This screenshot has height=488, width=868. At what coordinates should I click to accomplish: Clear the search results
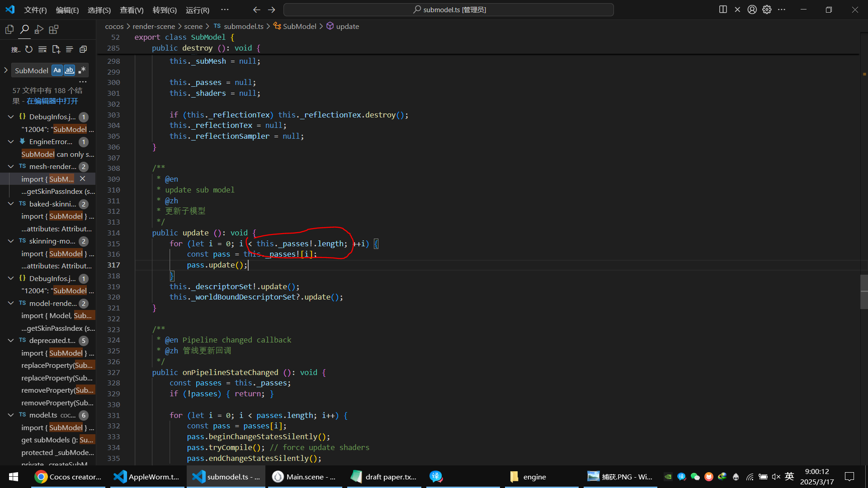42,49
